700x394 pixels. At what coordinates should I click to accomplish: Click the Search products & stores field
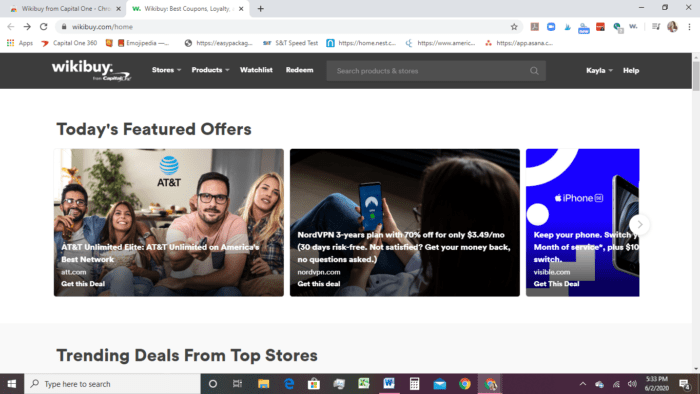tap(436, 71)
